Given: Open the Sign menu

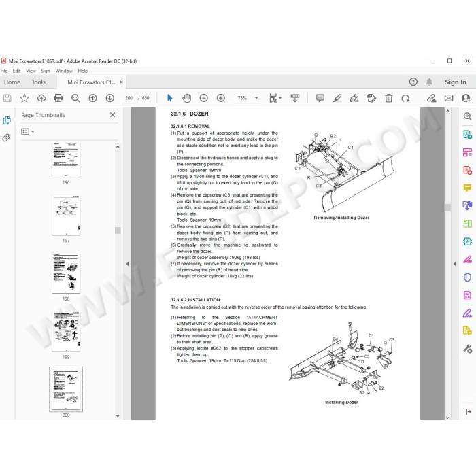Looking at the screenshot, I should click(46, 71).
